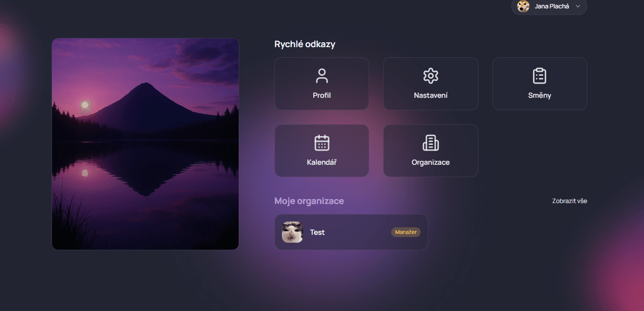644x311 pixels.
Task: Open the Profil quick link card
Action: (x=322, y=83)
